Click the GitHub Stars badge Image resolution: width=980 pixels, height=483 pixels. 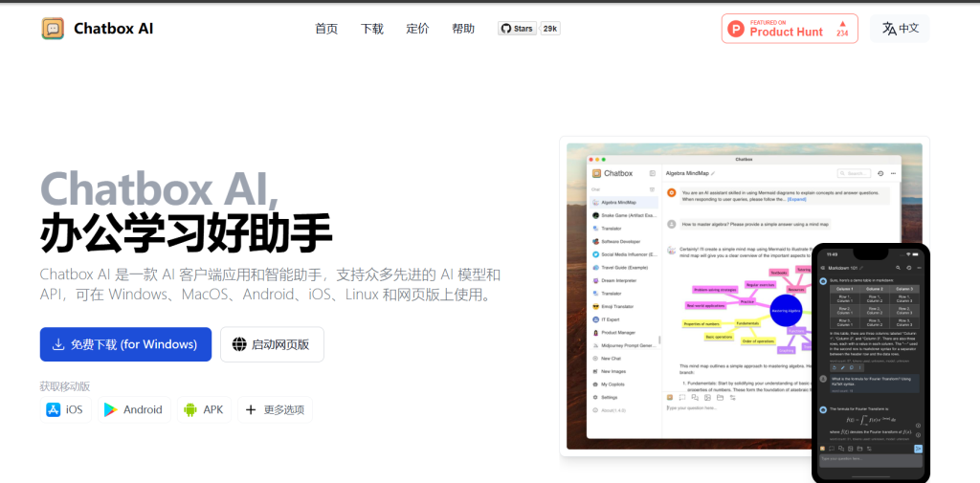[x=517, y=29]
